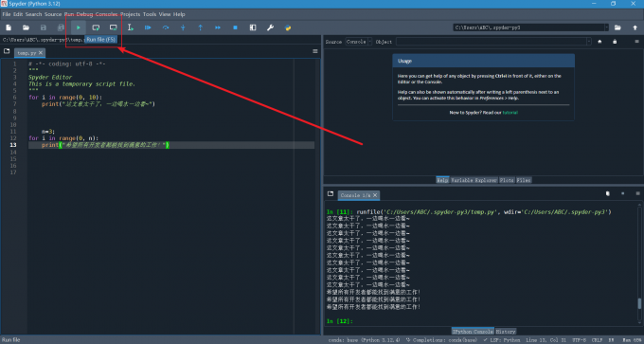Open the console pane options menu
Image resolution: width=644 pixels, height=344 pixels.
[637, 193]
